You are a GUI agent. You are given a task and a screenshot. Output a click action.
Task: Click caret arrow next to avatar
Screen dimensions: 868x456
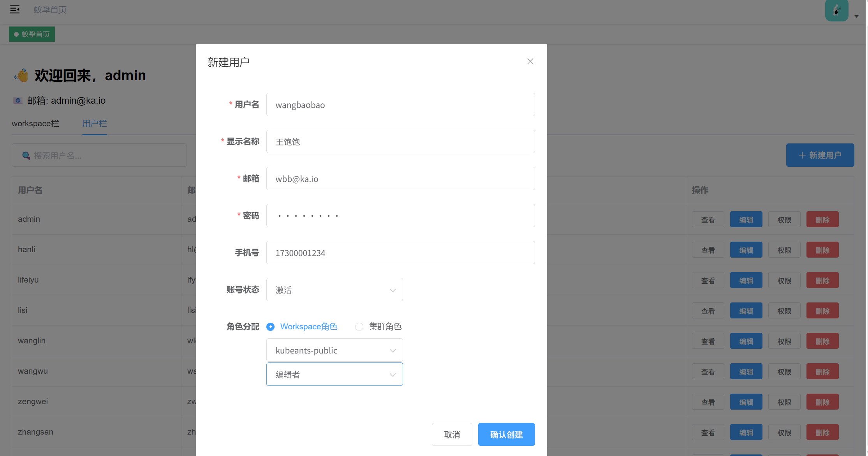coord(856,16)
